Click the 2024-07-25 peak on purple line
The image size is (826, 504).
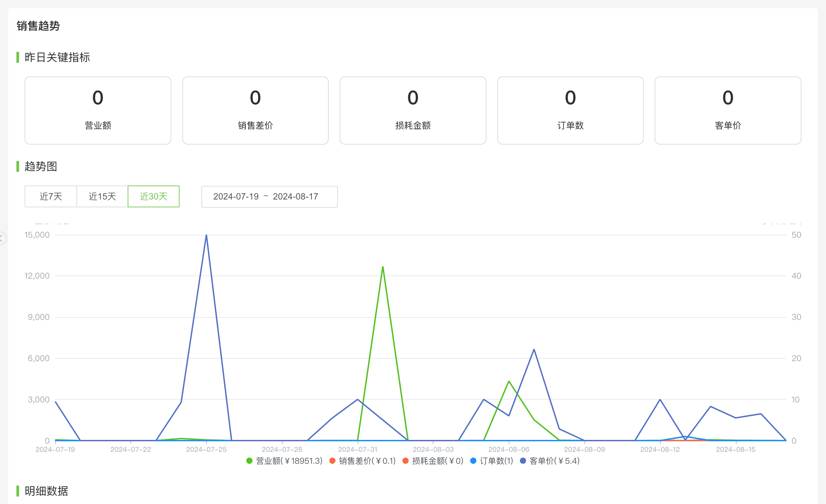pos(206,235)
